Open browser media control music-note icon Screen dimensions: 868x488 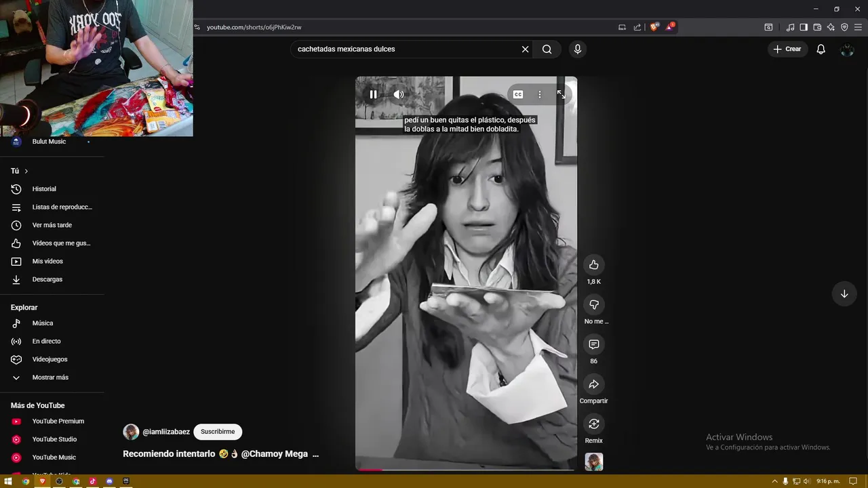790,27
